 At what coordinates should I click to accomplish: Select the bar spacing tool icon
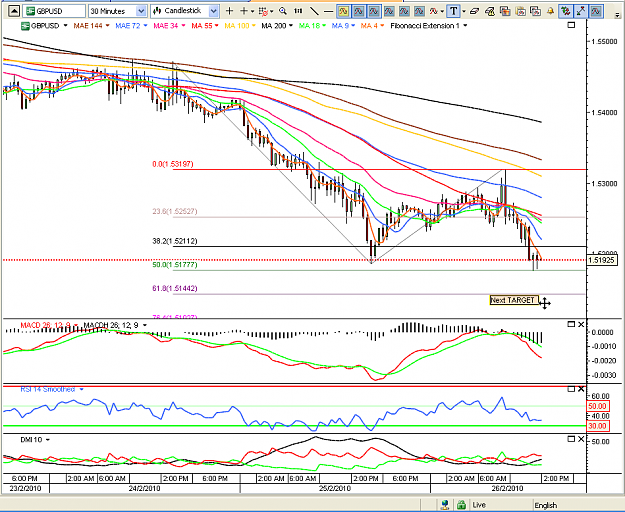coord(298,11)
